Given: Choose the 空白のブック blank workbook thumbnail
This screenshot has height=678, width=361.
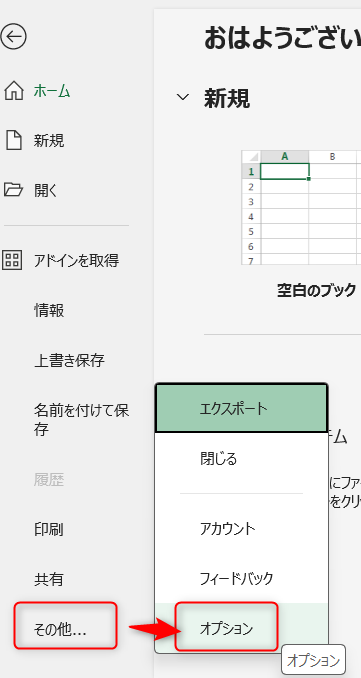Looking at the screenshot, I should coord(301,207).
